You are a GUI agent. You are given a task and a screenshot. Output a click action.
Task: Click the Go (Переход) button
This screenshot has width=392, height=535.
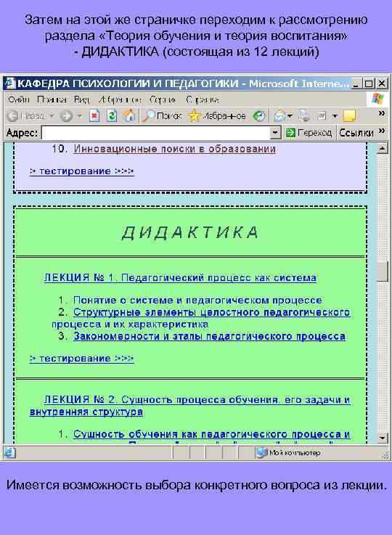tap(309, 132)
